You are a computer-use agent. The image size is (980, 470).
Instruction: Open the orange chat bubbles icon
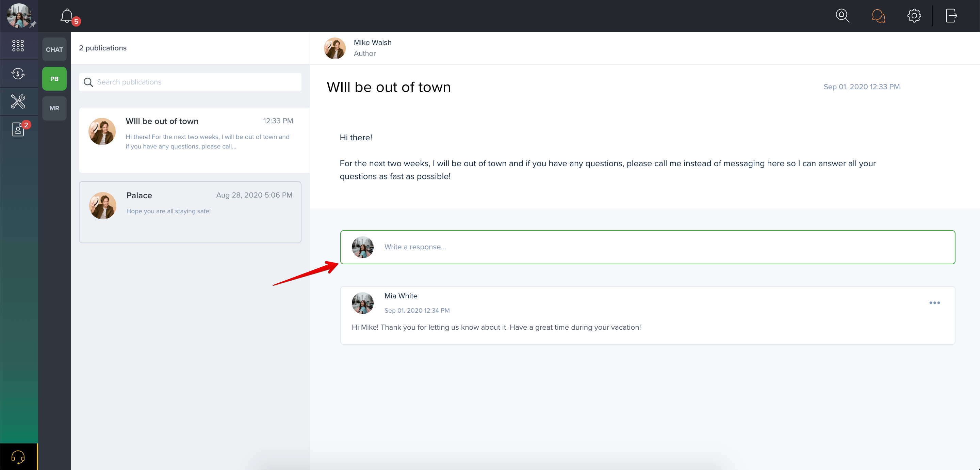click(878, 16)
